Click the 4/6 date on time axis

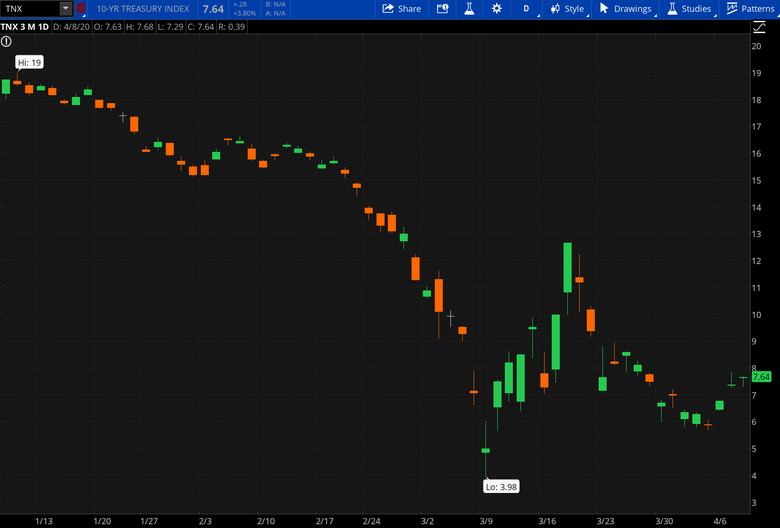[x=720, y=521]
